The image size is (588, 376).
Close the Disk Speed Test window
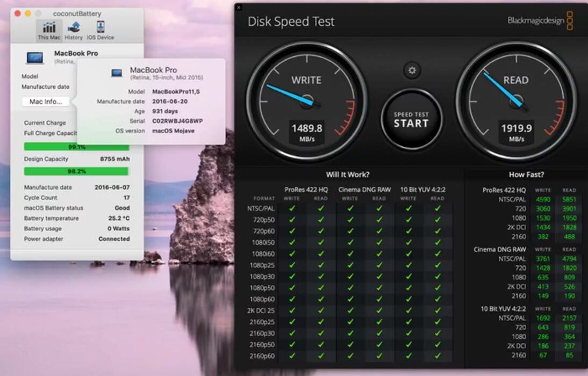tap(239, 8)
